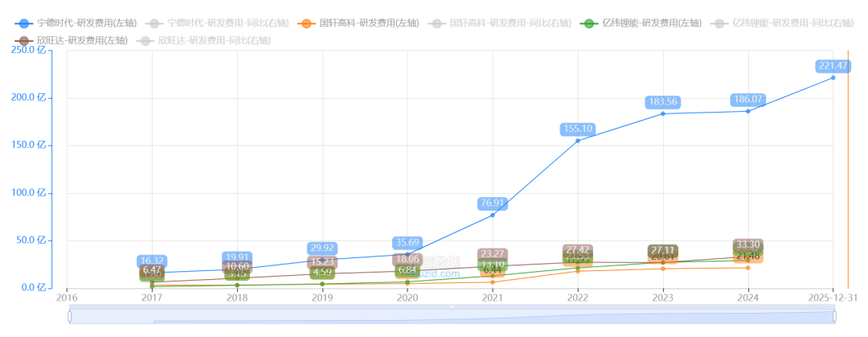Click the 183.56 data label for 2023

click(662, 102)
